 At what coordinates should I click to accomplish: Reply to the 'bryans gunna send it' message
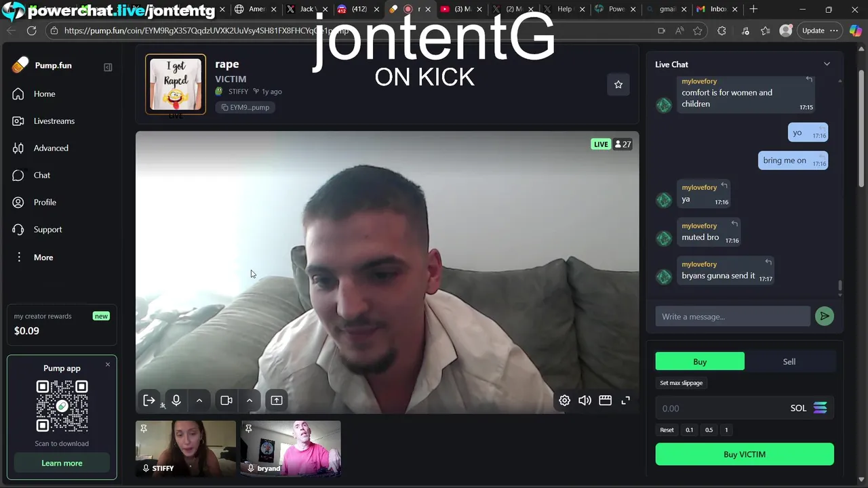(768, 262)
